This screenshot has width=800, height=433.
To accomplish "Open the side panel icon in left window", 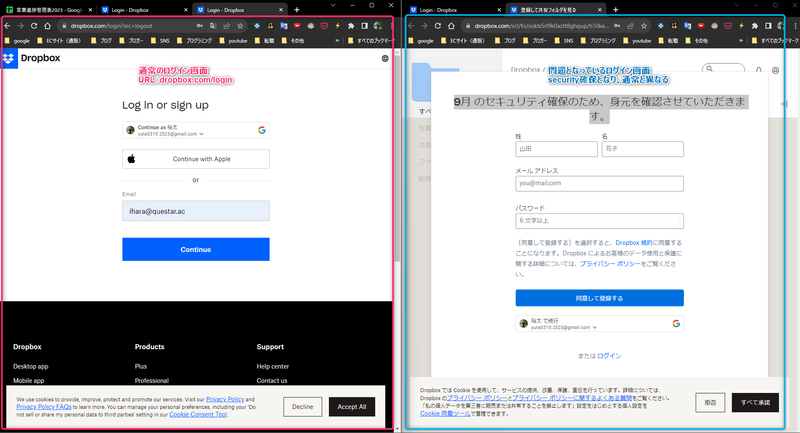I will (364, 26).
